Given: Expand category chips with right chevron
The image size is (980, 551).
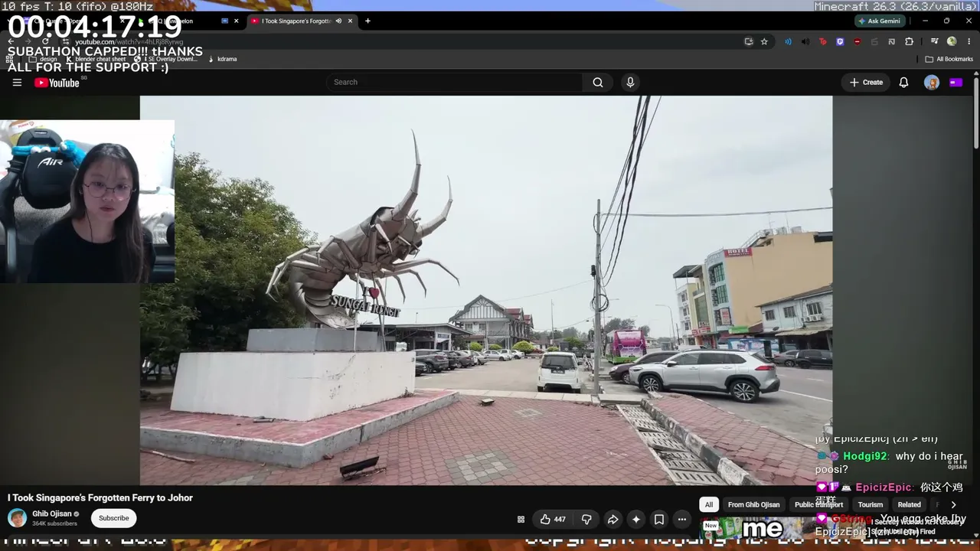Looking at the screenshot, I should (953, 505).
